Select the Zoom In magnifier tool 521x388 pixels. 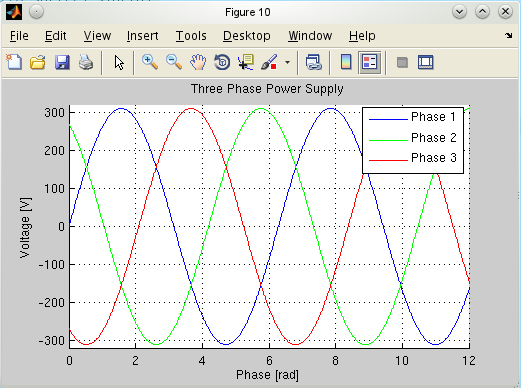tap(150, 62)
